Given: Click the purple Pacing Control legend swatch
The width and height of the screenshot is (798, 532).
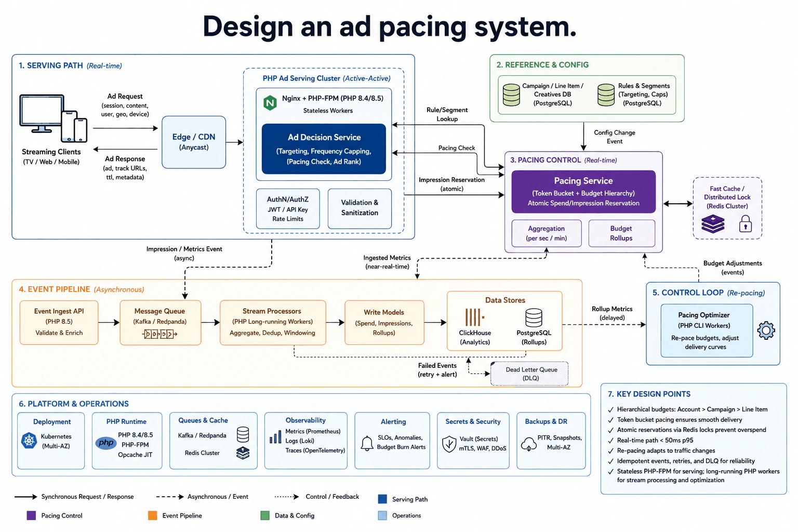Looking at the screenshot, I should [31, 515].
